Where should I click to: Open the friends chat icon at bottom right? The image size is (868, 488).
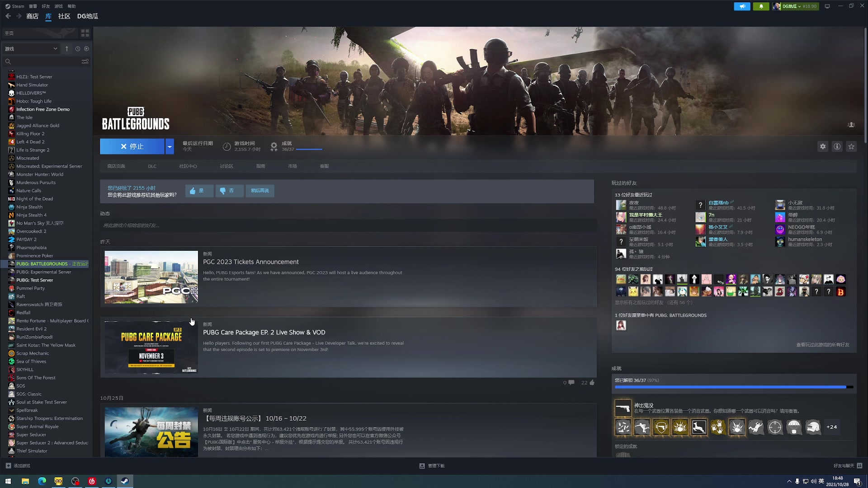pyautogui.click(x=859, y=465)
